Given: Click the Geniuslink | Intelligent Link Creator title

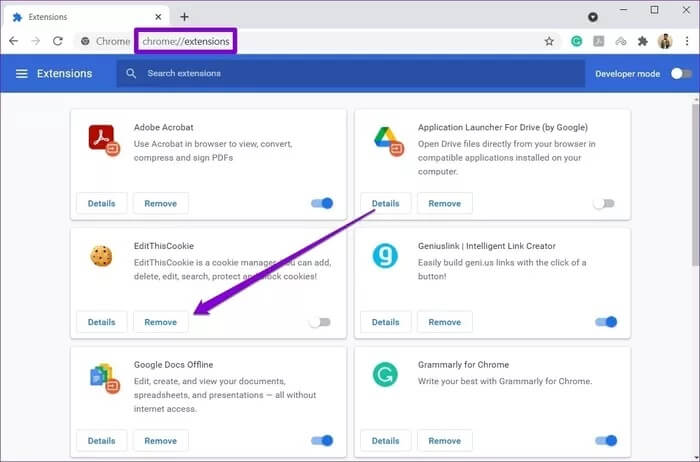Looking at the screenshot, I should point(487,246).
